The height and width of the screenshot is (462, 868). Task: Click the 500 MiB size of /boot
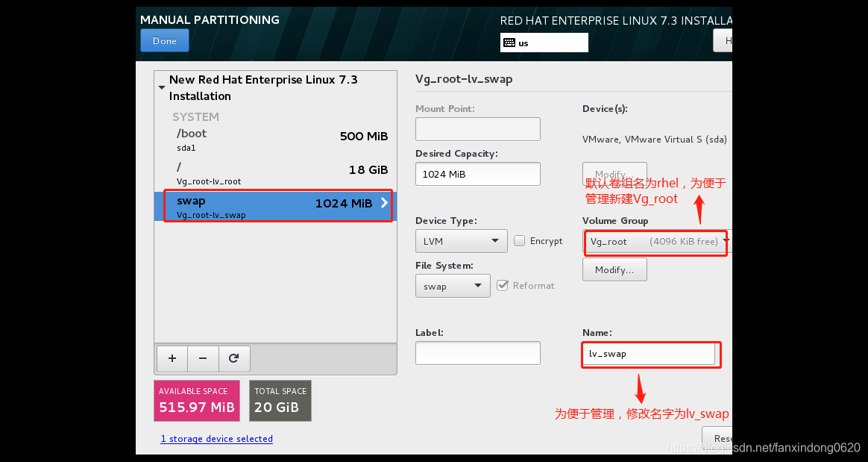pos(364,137)
